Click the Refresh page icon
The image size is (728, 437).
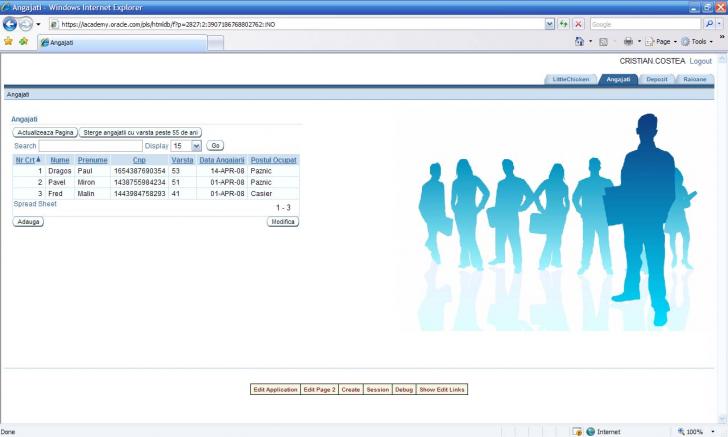pos(564,23)
